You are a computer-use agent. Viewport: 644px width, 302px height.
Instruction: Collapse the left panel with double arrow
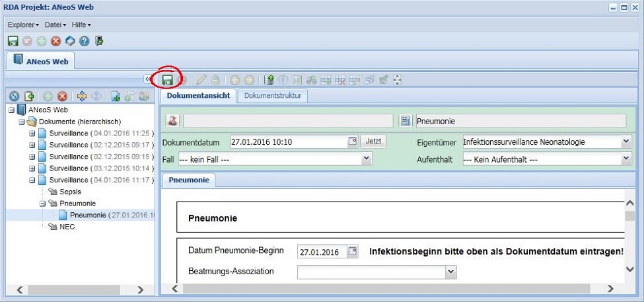tap(149, 80)
